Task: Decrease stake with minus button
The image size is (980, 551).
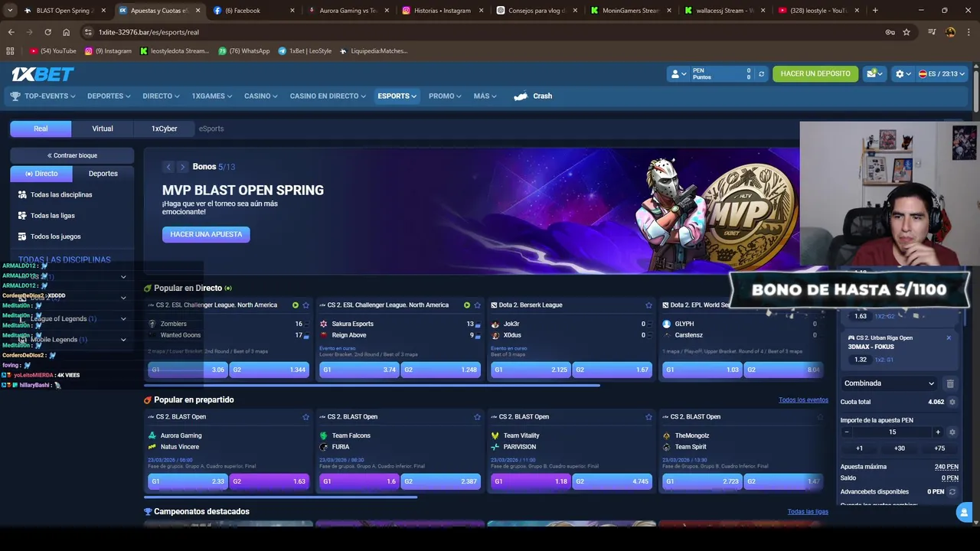Action: [x=847, y=432]
